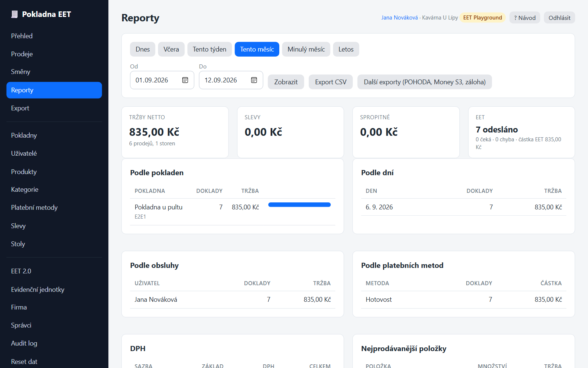Click the 6. 9. 2026 day row
The image size is (588, 368).
[464, 207]
